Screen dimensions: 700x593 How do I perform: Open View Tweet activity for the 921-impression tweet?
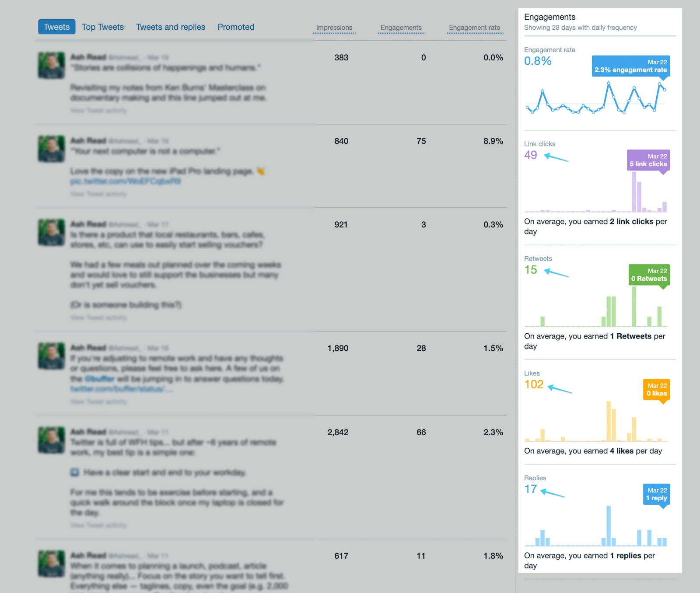(98, 317)
